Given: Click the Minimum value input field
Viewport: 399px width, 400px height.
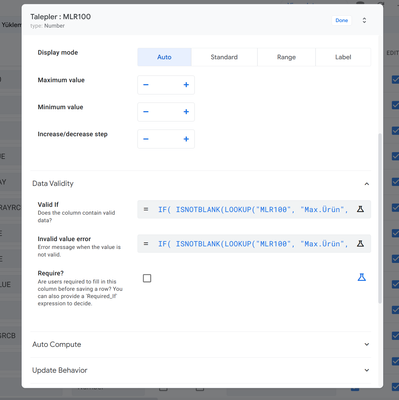Looking at the screenshot, I should (166, 112).
